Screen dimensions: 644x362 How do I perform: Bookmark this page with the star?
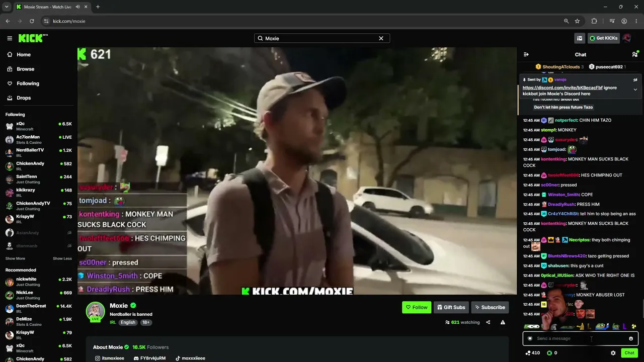[x=577, y=21]
